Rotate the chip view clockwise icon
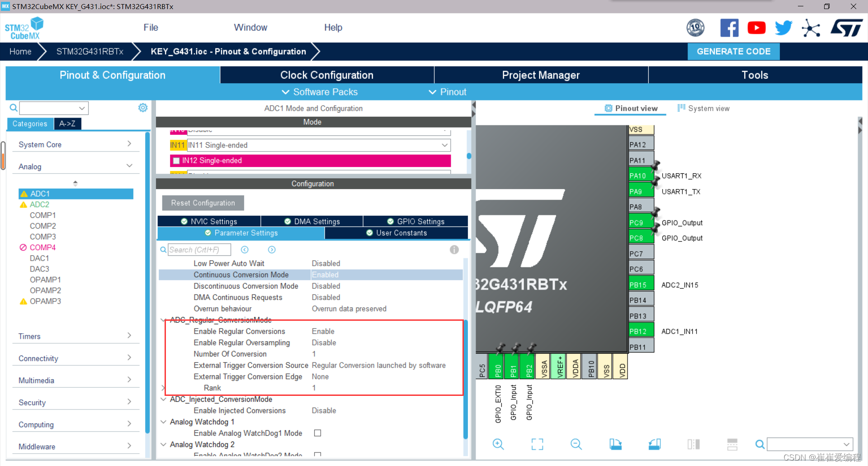 coord(615,444)
